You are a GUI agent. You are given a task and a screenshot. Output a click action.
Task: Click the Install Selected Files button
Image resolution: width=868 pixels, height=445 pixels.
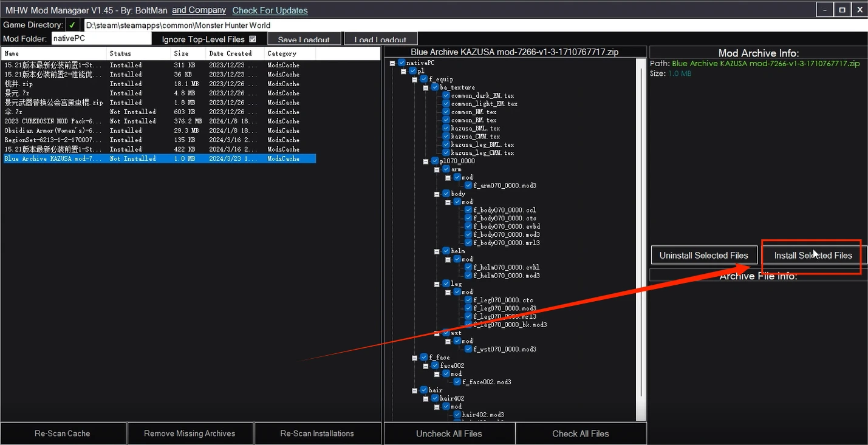[x=813, y=256]
